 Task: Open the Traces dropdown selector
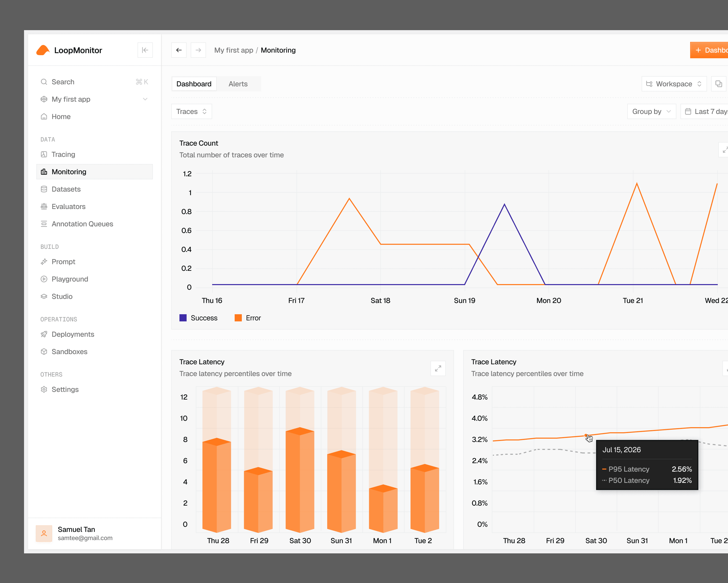[x=192, y=111]
